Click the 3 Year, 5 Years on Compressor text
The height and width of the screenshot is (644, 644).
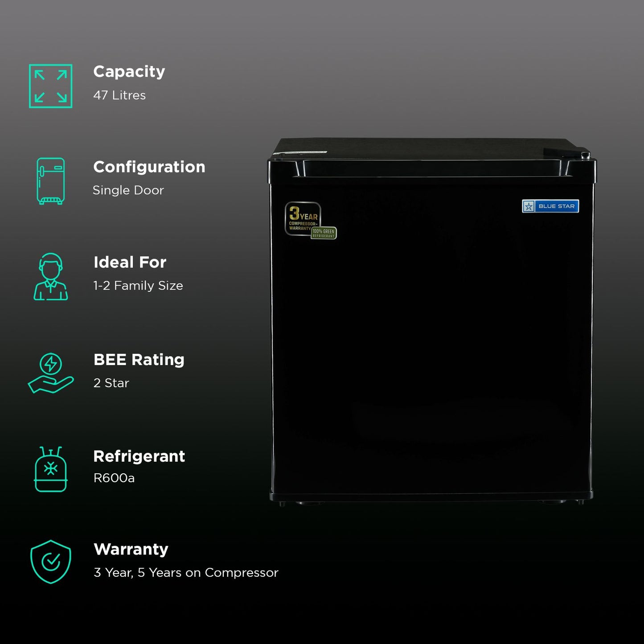[x=186, y=573]
